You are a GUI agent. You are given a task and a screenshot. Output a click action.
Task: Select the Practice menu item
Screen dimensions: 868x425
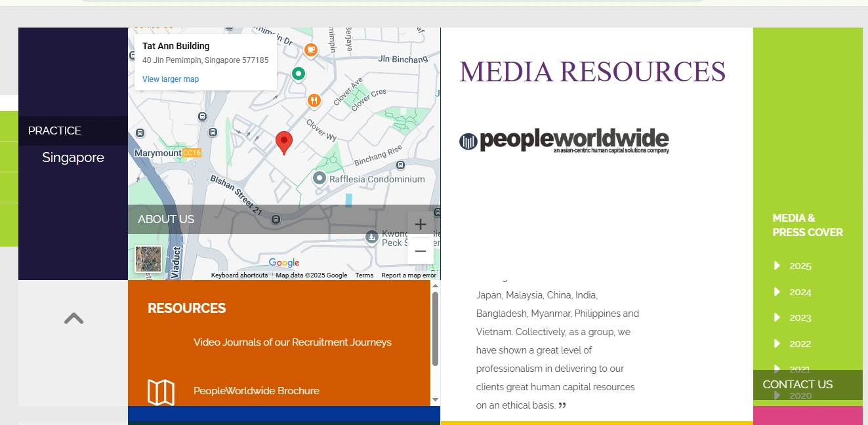coord(54,131)
